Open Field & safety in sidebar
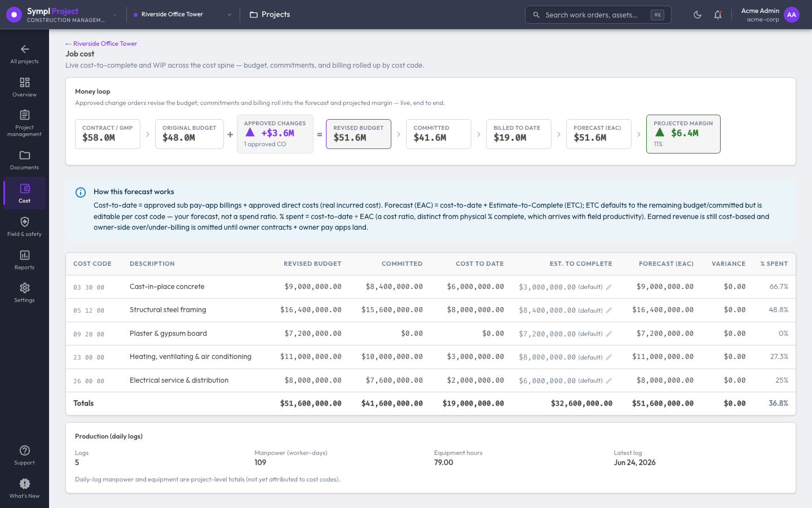Viewport: 812px width, 508px height. click(24, 227)
